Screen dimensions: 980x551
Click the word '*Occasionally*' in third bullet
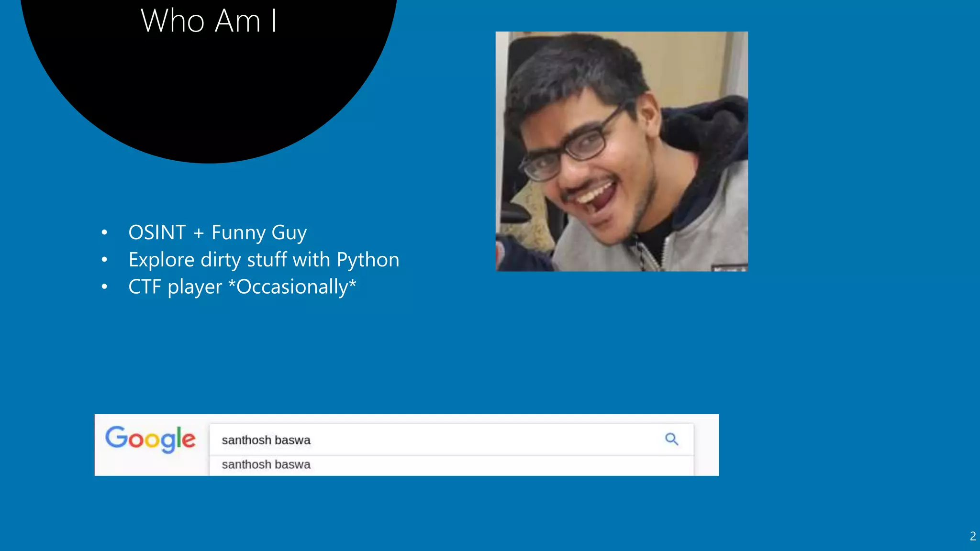[x=292, y=287]
